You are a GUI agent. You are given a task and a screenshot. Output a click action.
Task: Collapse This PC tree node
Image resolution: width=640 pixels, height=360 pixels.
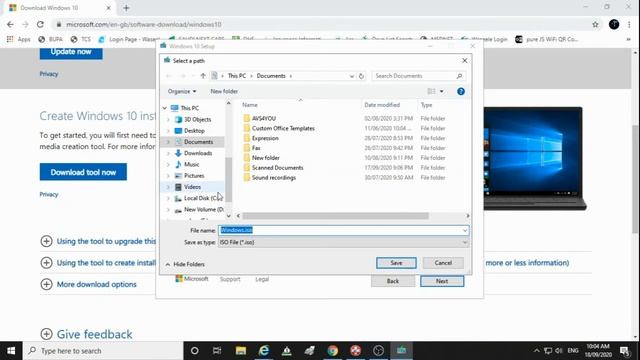[165, 108]
